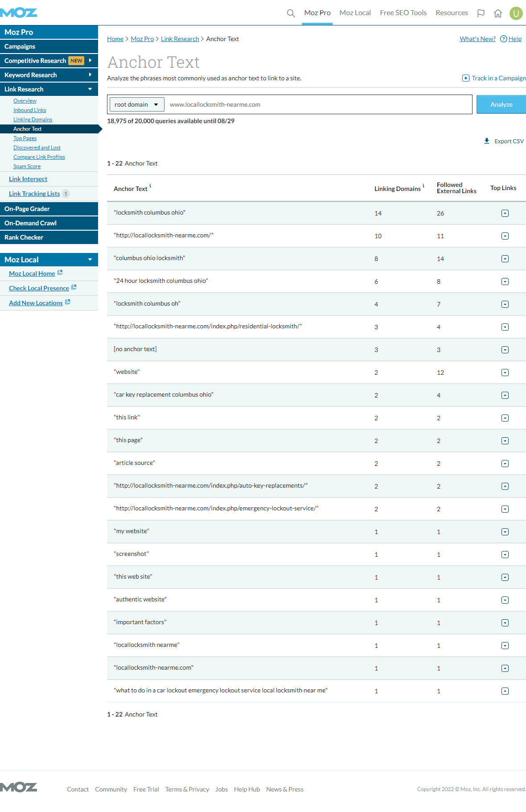Select Moz Local in top navigation
This screenshot has height=812, width=526.
click(x=355, y=13)
